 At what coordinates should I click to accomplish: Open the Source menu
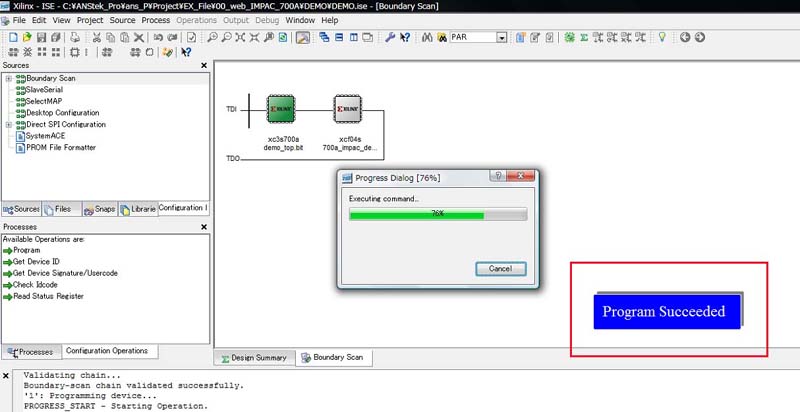coord(122,20)
